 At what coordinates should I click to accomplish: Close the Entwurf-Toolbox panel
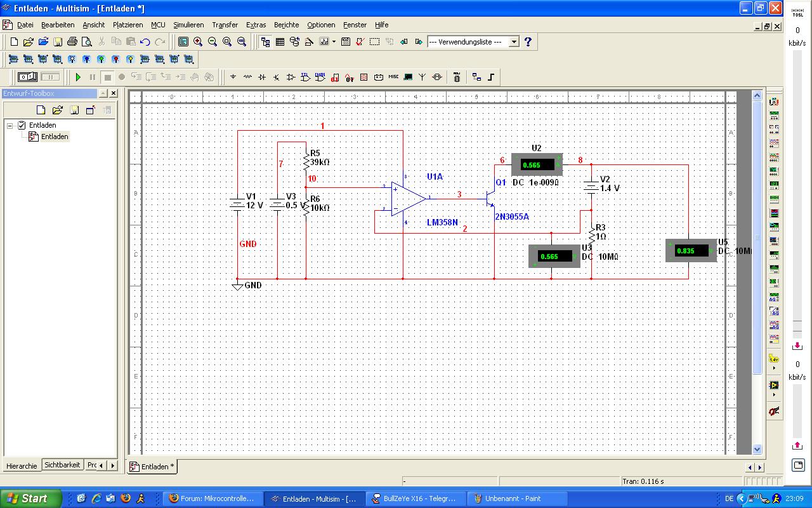coord(113,93)
